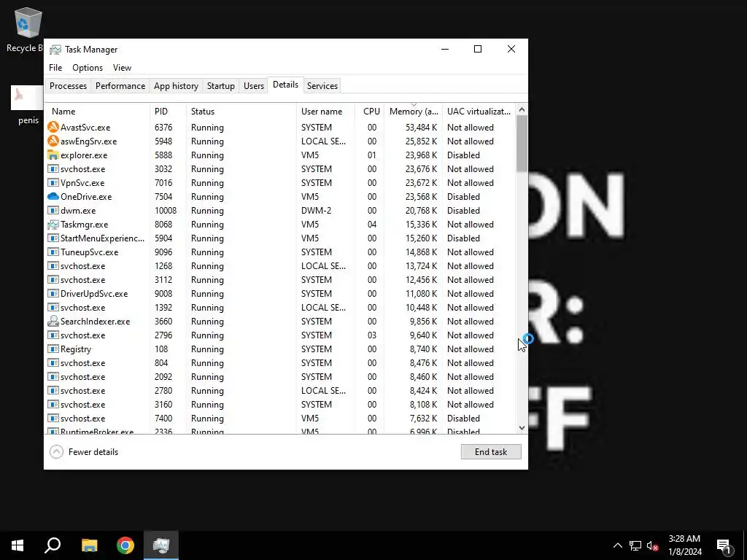This screenshot has height=560, width=747.
Task: Click scrollbar down arrow in process list
Action: 522,427
